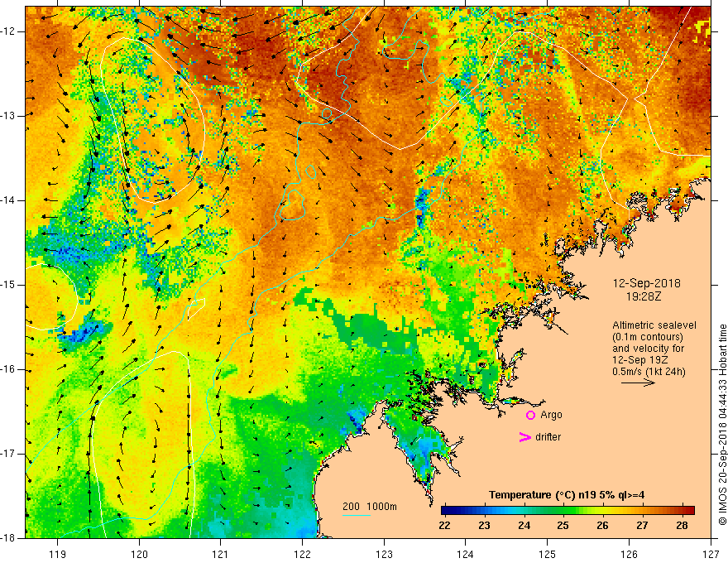Click the longitude axis label '121'

tap(220, 554)
